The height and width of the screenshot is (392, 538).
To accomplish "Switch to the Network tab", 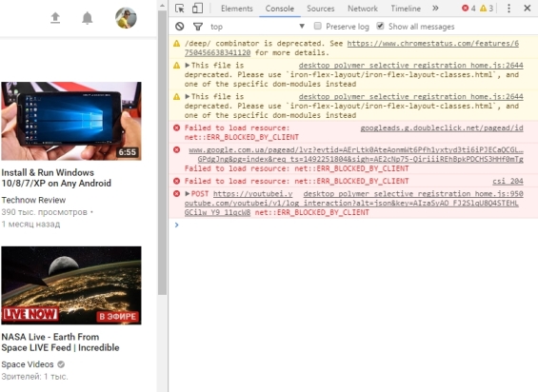I will [363, 9].
